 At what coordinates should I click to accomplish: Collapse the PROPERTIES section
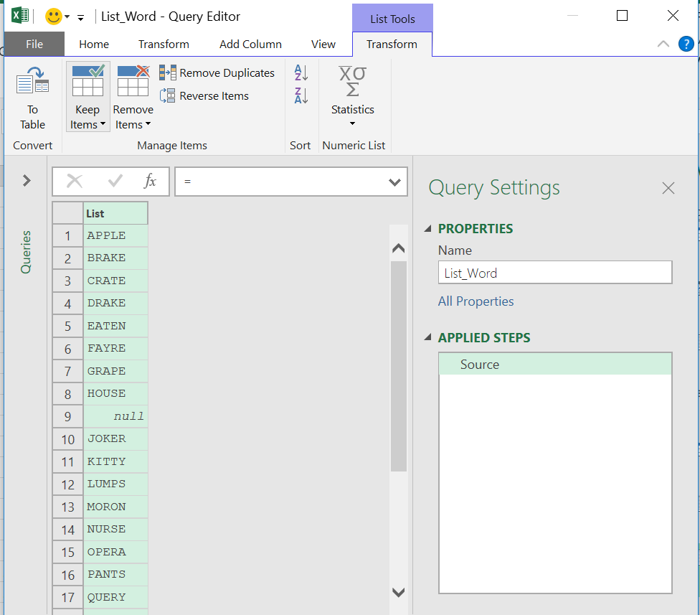(427, 229)
